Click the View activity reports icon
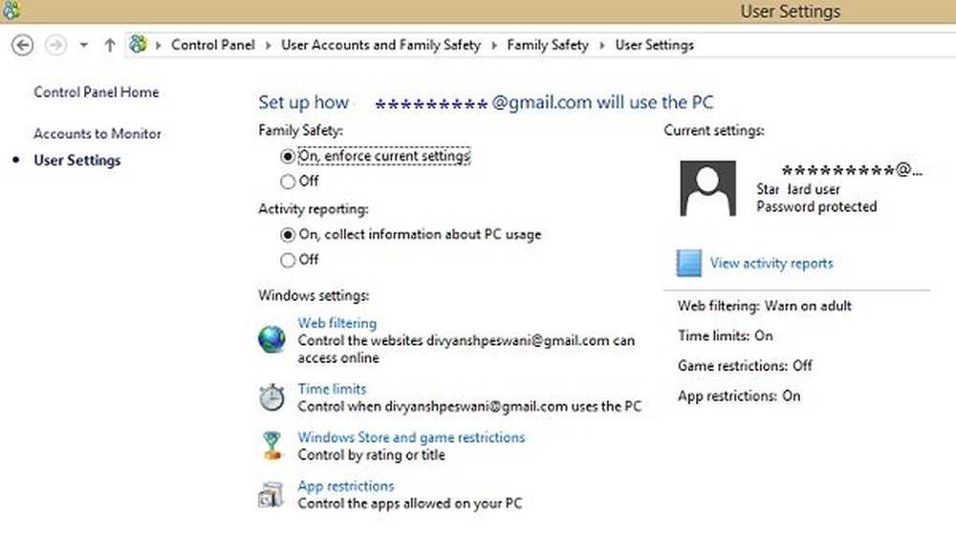Screen dimensions: 956x560 689,263
